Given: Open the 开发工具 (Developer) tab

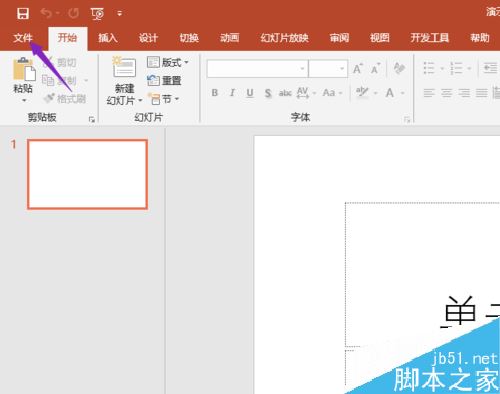Looking at the screenshot, I should click(430, 38).
